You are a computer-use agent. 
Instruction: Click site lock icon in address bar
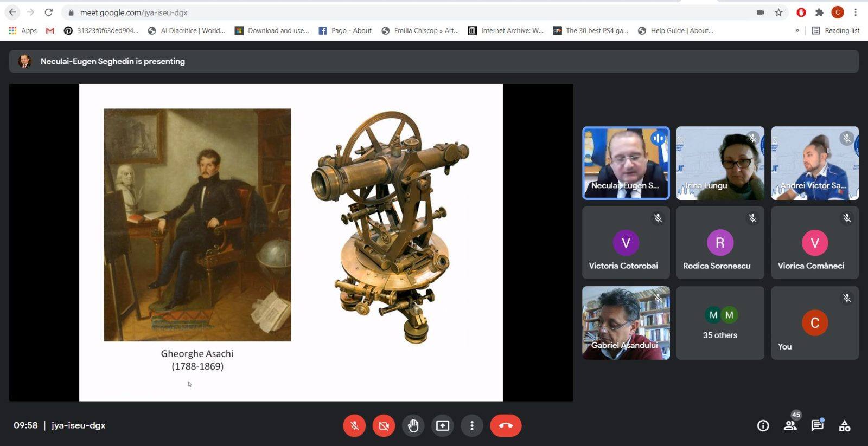tap(71, 12)
